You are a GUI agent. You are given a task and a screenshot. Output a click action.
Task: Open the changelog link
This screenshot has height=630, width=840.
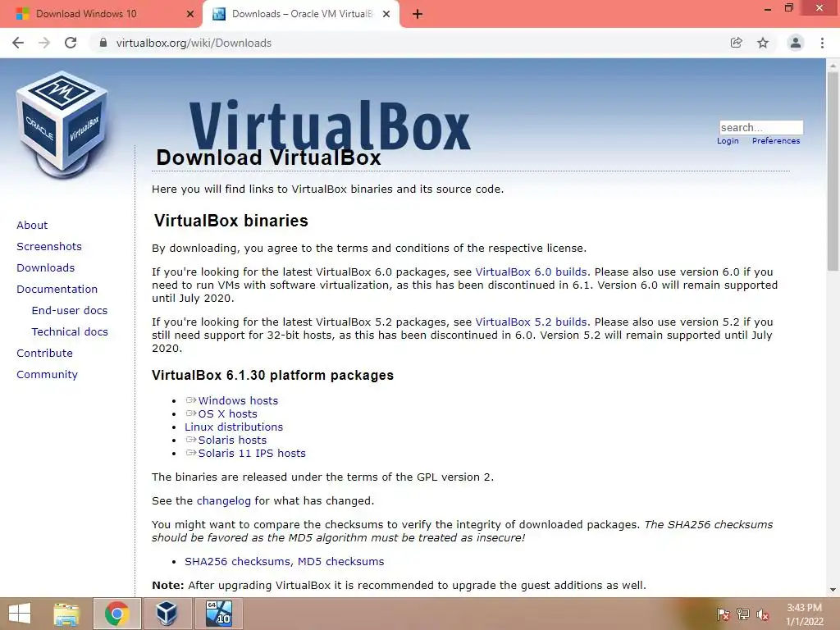click(223, 501)
